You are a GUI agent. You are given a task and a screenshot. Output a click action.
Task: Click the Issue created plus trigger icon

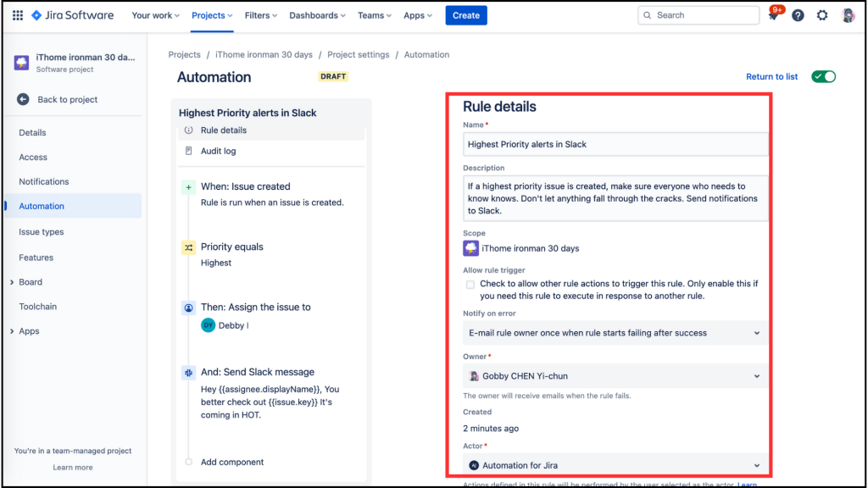[189, 187]
